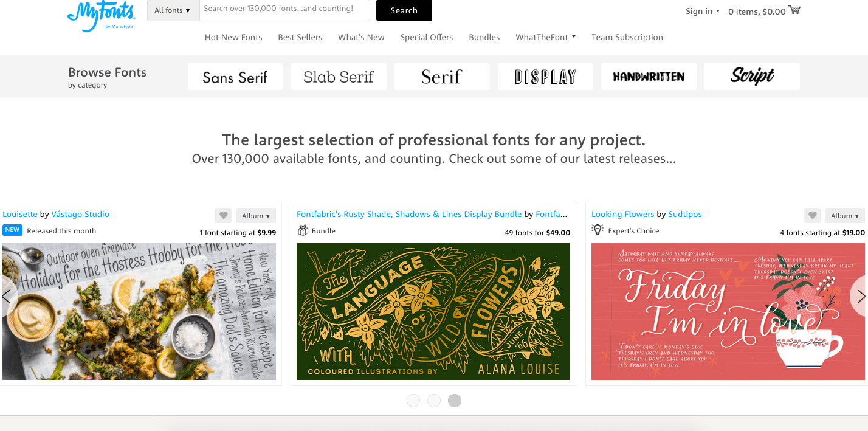Screen dimensions: 868x431
Task: Select the first carousel page dot
Action: click(x=413, y=401)
